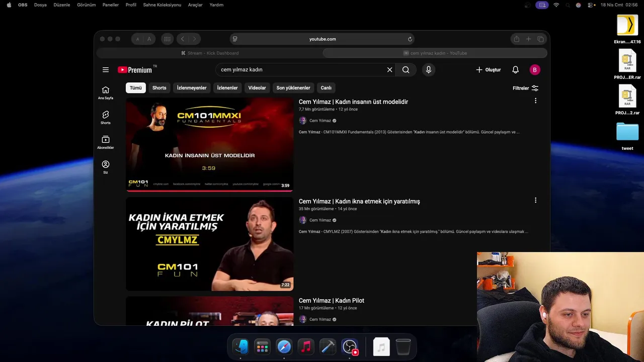The width and height of the screenshot is (644, 362).
Task: Select the İzlenmeyenler filter chip
Action: pos(192,88)
